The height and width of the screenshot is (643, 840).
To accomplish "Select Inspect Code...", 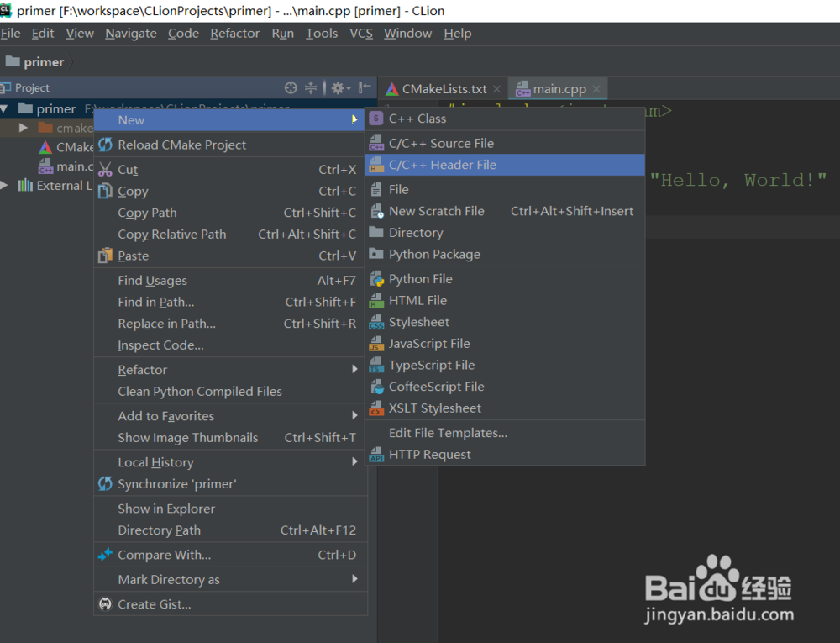I will pyautogui.click(x=230, y=345).
